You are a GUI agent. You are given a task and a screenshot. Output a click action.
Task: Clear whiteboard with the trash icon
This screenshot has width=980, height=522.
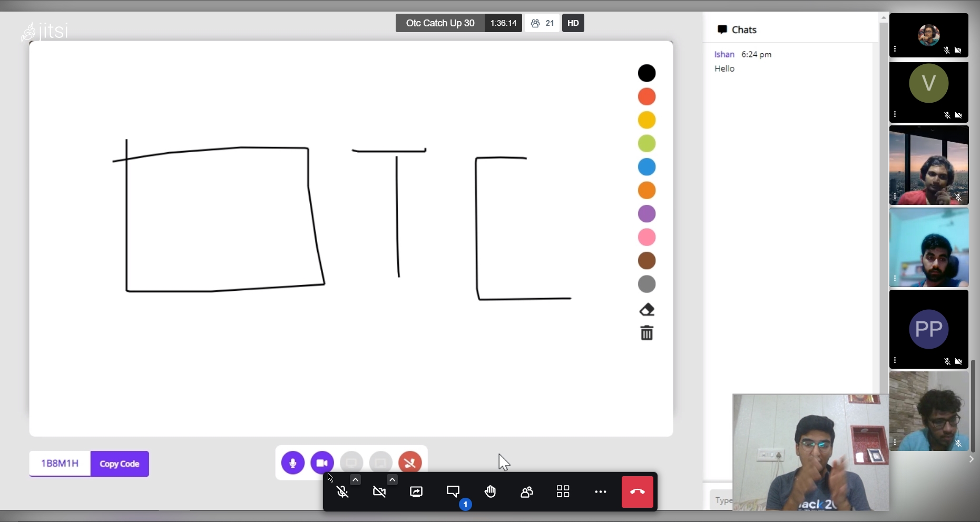(647, 333)
